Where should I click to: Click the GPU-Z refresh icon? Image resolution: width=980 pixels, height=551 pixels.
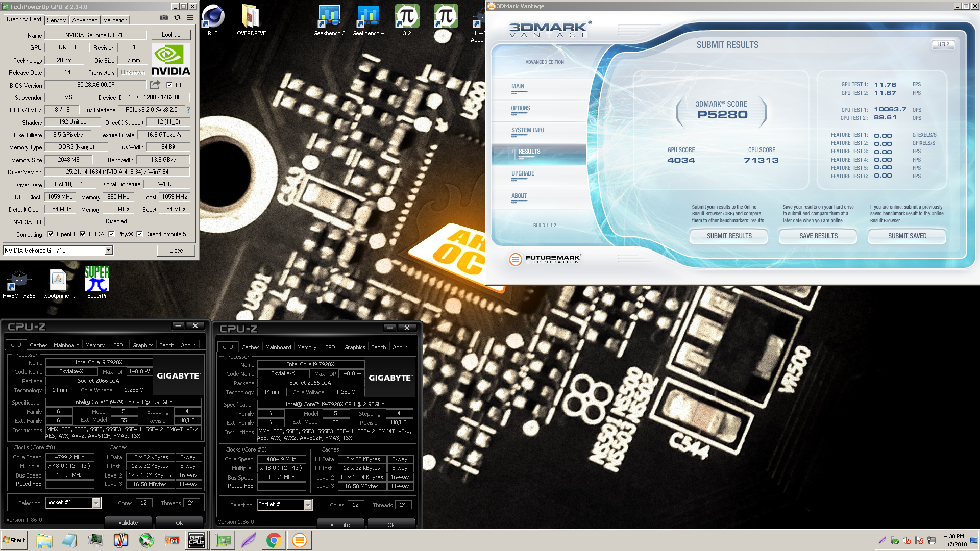(177, 17)
